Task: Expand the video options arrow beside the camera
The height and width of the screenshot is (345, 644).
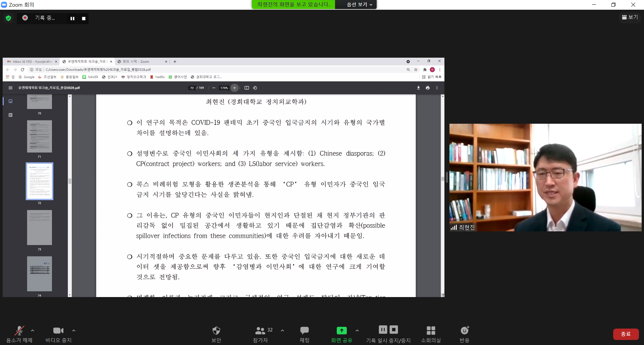Action: click(x=74, y=331)
